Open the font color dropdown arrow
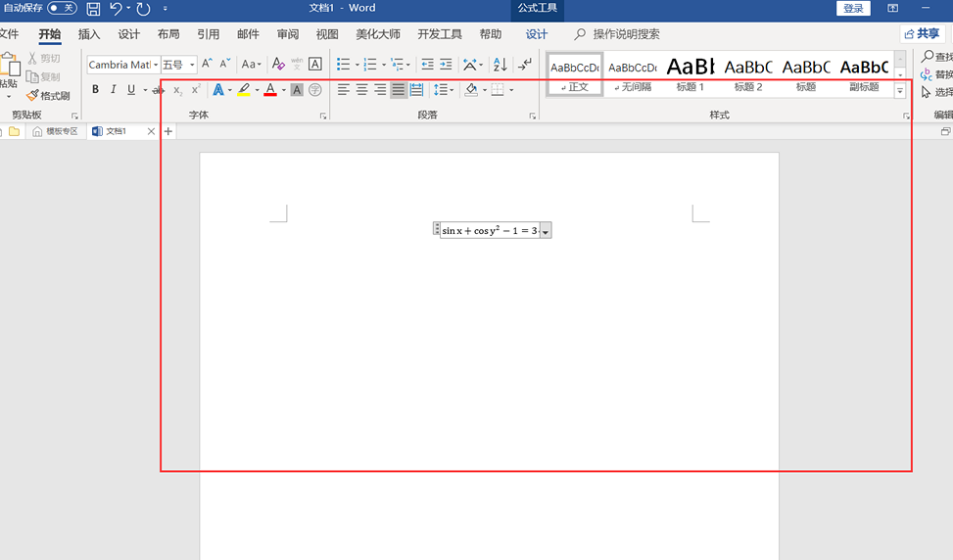 pyautogui.click(x=284, y=90)
